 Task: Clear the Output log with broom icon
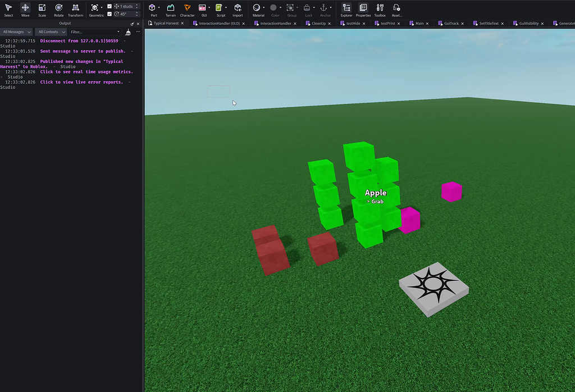pyautogui.click(x=128, y=32)
